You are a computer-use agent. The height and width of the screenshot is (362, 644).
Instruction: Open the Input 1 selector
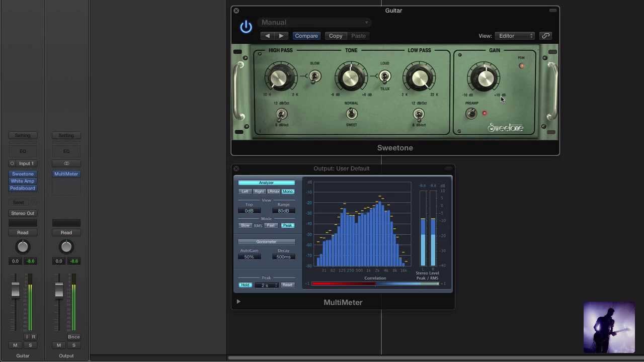pyautogui.click(x=26, y=163)
